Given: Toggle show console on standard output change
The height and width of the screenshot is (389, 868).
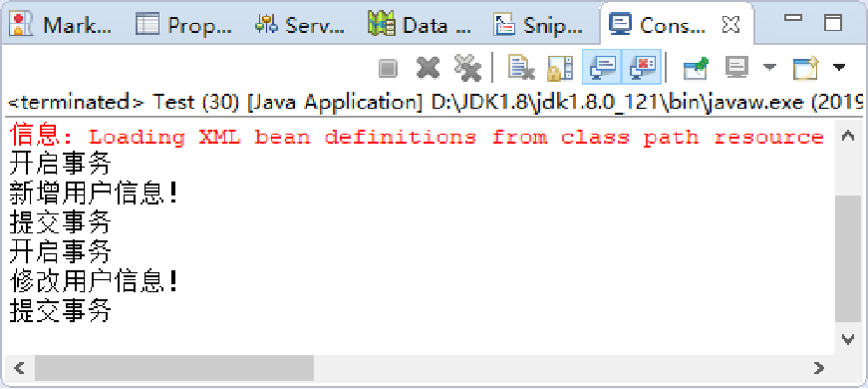Looking at the screenshot, I should point(602,68).
